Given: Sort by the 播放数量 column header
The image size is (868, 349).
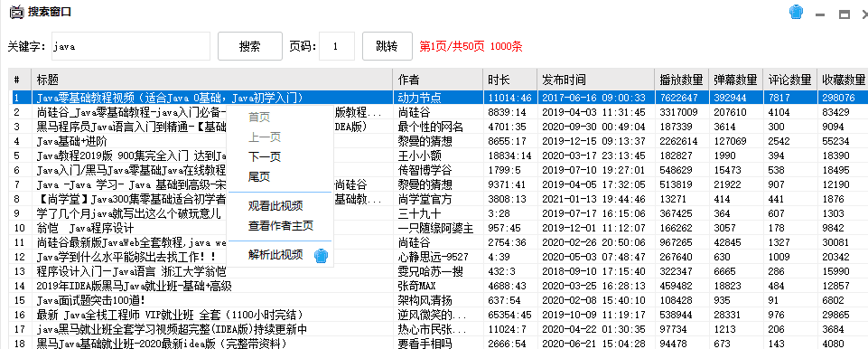Looking at the screenshot, I should tap(681, 80).
